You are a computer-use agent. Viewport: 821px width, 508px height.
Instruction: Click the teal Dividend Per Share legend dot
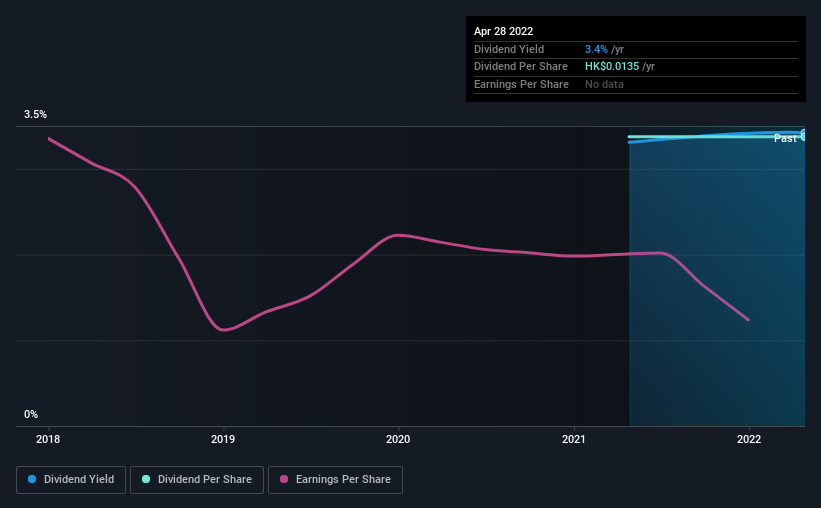[x=146, y=480]
